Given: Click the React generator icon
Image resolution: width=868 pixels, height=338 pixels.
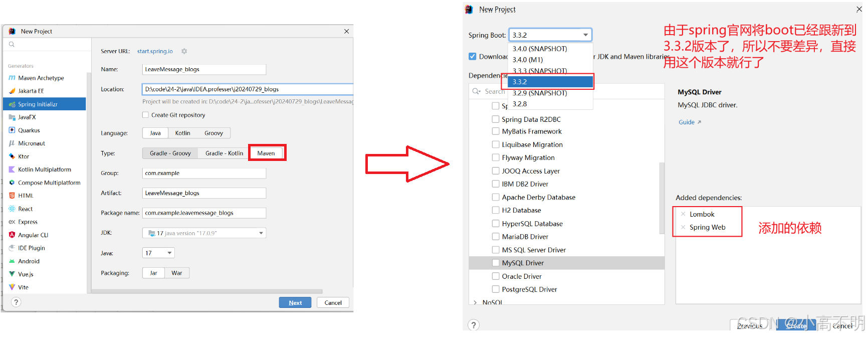Looking at the screenshot, I should click(12, 209).
